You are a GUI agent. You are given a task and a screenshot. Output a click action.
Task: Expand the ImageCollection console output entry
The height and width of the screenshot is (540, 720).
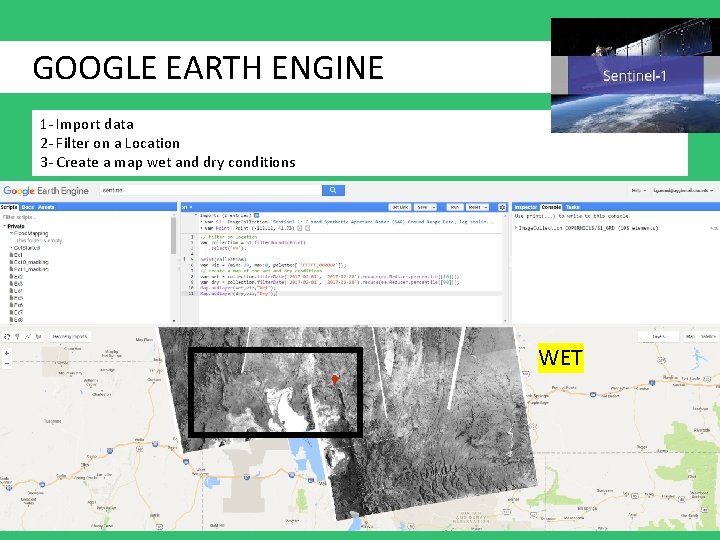pyautogui.click(x=516, y=228)
